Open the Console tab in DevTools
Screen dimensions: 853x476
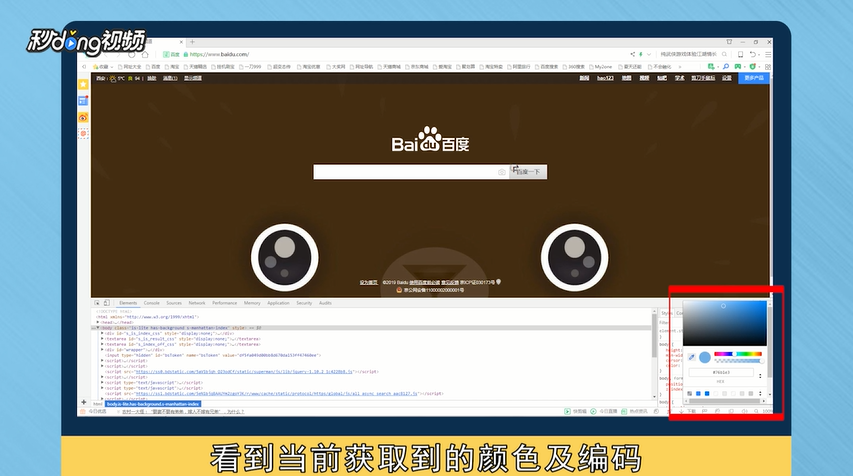[151, 303]
